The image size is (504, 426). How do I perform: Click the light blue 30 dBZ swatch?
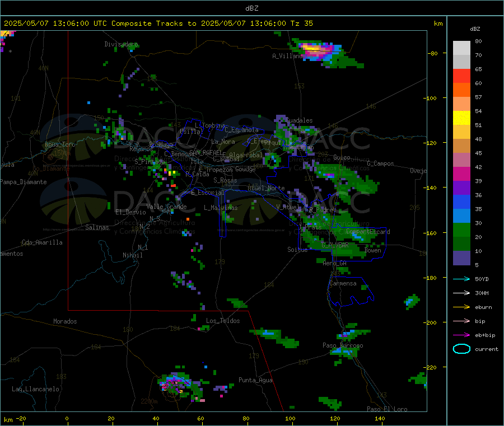tap(461, 216)
